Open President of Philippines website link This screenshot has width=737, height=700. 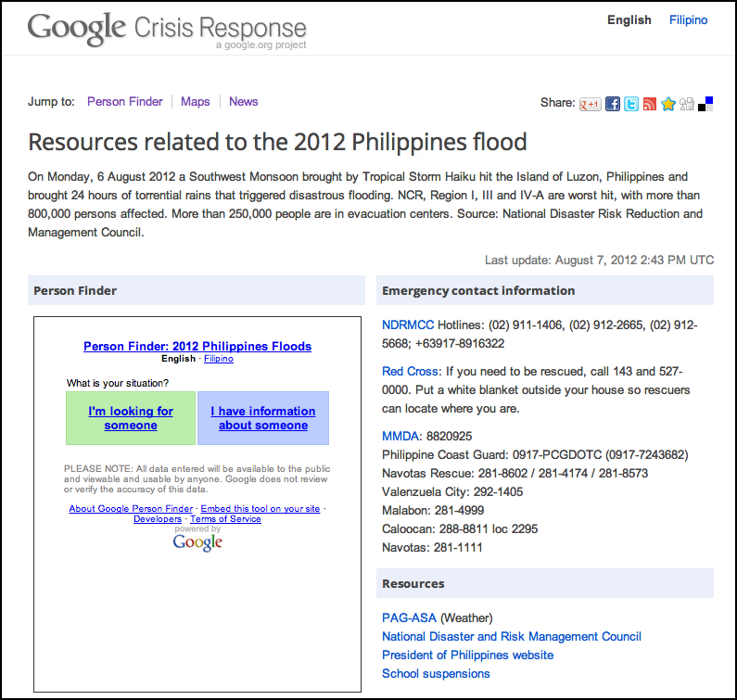[467, 655]
